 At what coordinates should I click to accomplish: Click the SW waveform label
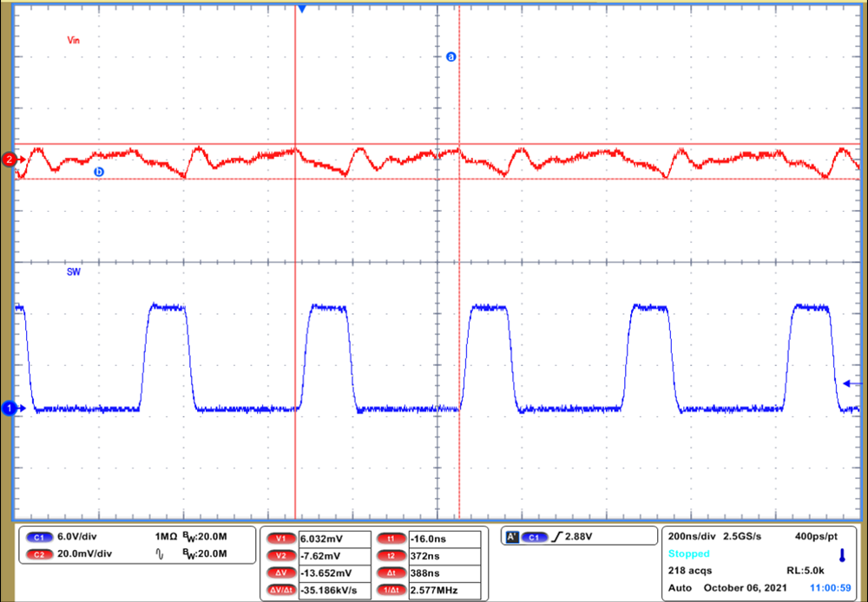tap(73, 272)
